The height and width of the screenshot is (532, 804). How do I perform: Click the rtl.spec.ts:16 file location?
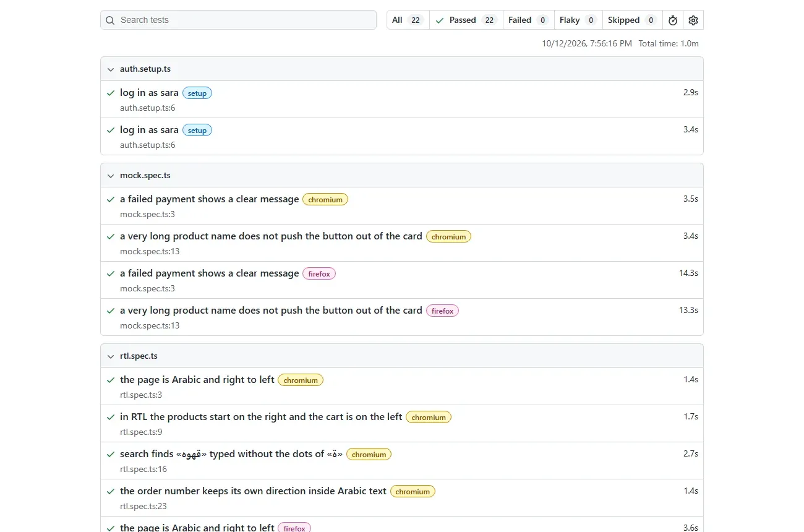(143, 470)
